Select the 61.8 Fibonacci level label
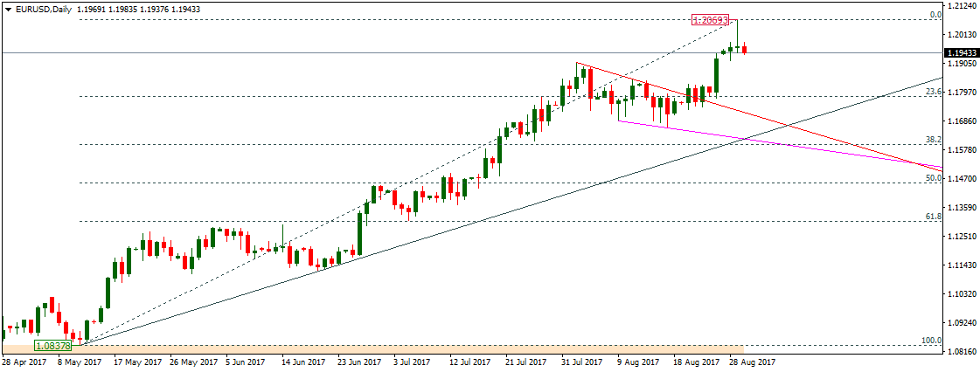The image size is (980, 372). 933,217
